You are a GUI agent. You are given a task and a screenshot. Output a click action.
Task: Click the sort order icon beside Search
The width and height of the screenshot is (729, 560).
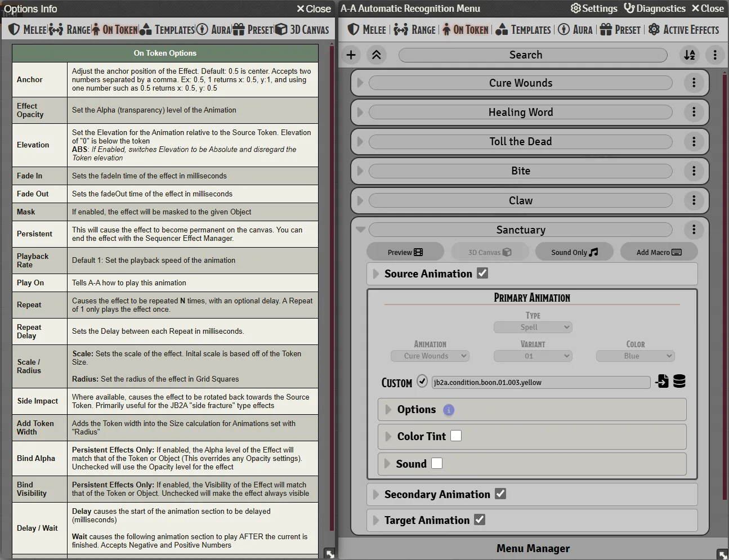pos(690,55)
